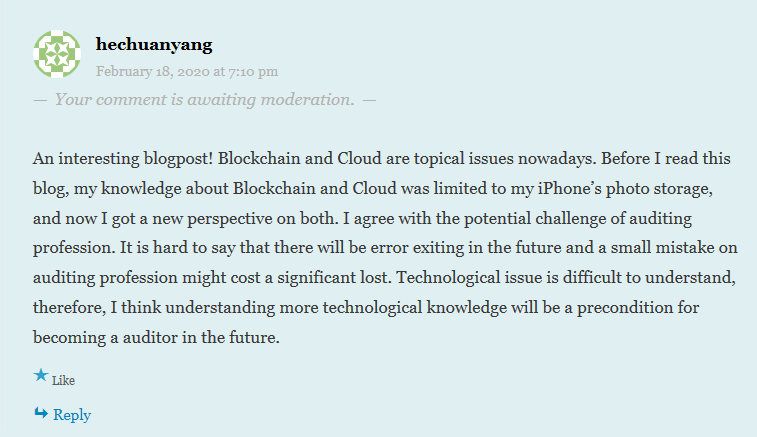
Task: Click the reply arrow icon
Action: 40,413
